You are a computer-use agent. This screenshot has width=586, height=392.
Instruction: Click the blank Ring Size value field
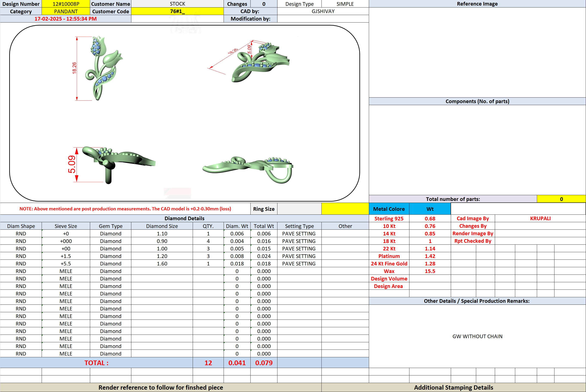(299, 209)
